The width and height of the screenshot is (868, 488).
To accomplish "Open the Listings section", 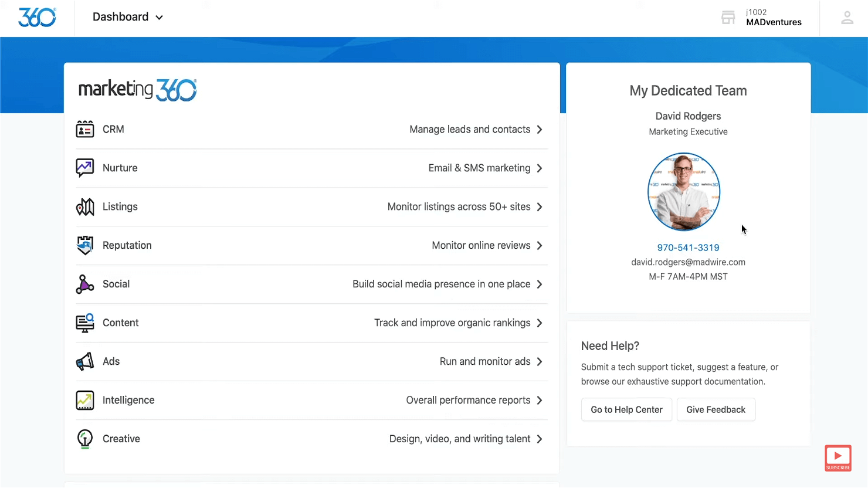I will 120,206.
